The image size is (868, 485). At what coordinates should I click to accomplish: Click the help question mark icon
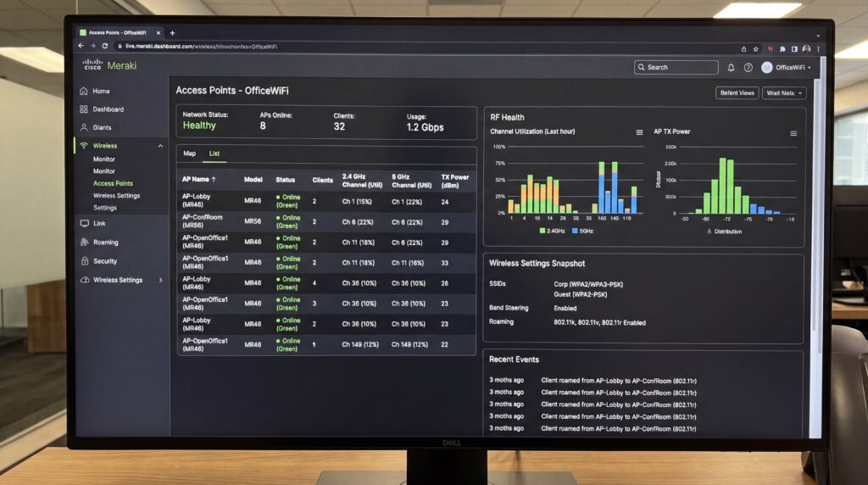pos(748,68)
